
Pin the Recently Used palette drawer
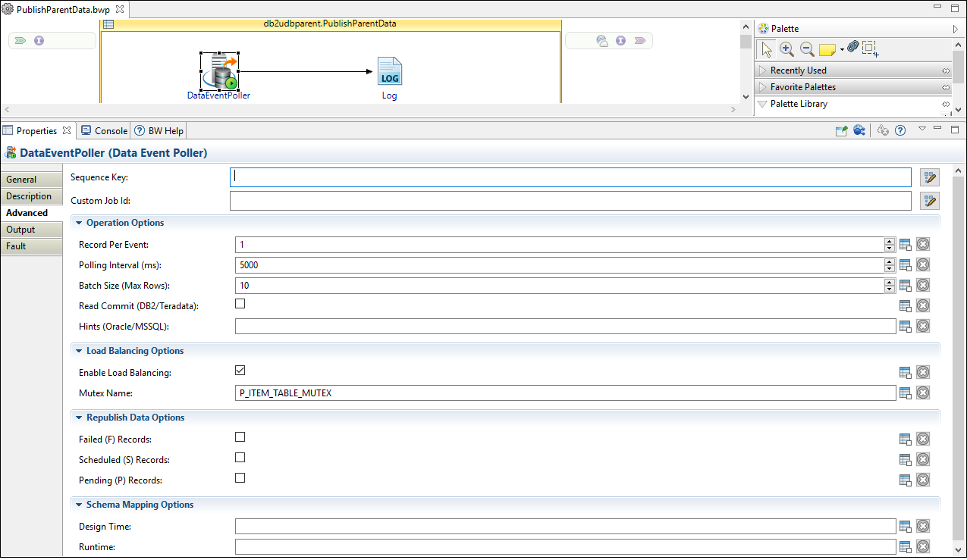click(946, 70)
